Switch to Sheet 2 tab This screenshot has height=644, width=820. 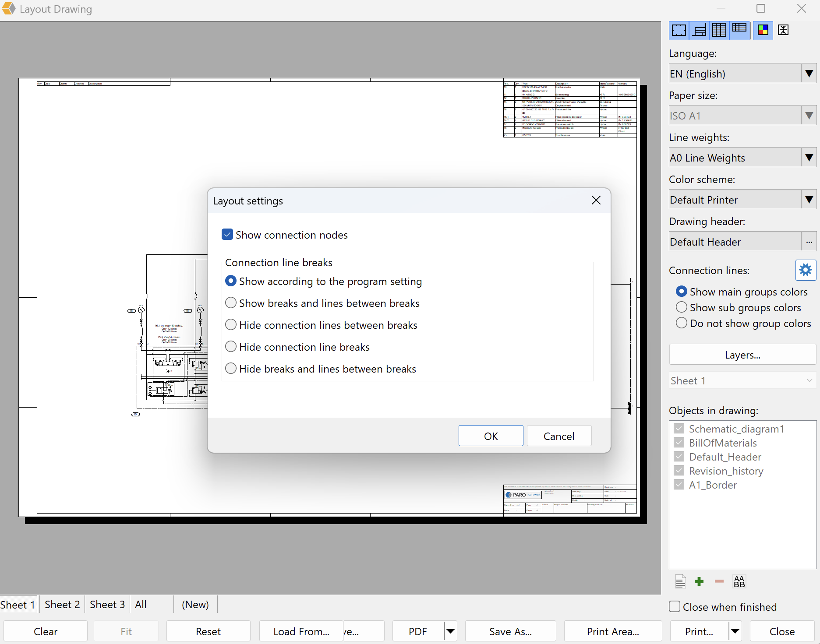click(x=62, y=605)
